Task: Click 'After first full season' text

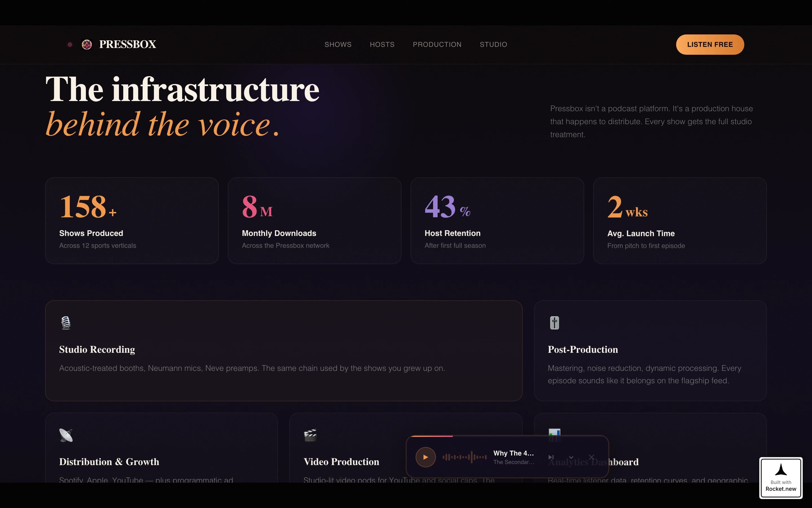Action: tap(455, 245)
